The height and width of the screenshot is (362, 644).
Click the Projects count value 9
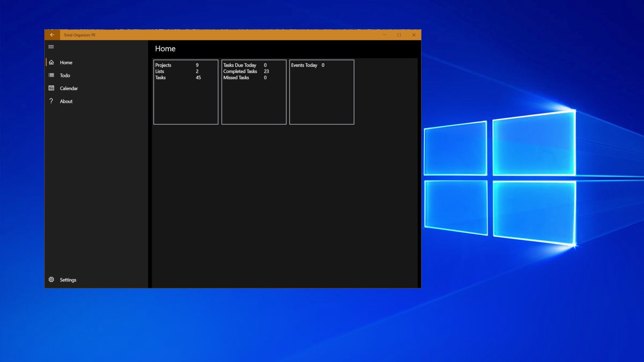pyautogui.click(x=197, y=65)
